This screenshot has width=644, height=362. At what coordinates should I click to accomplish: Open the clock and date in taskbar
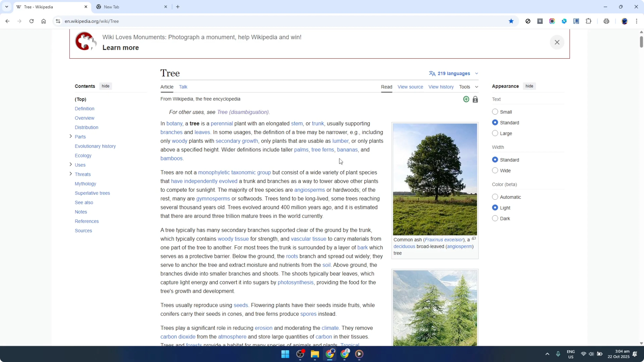pos(618,354)
